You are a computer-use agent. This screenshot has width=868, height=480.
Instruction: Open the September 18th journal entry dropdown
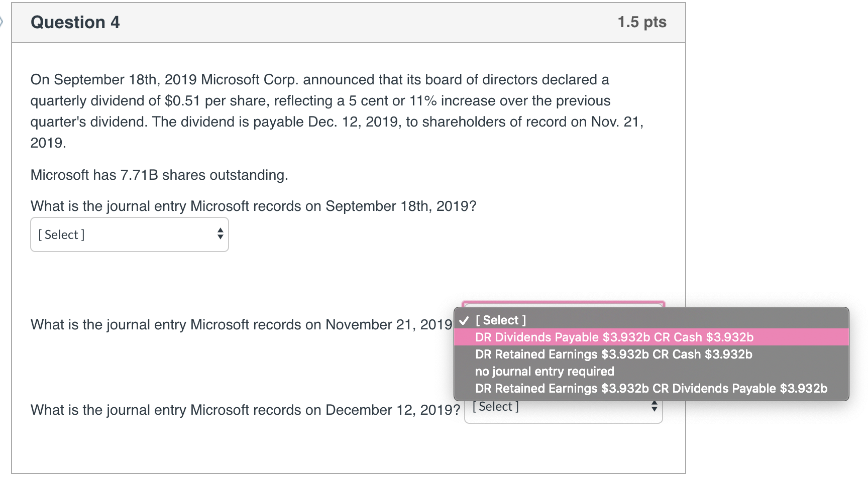click(129, 234)
